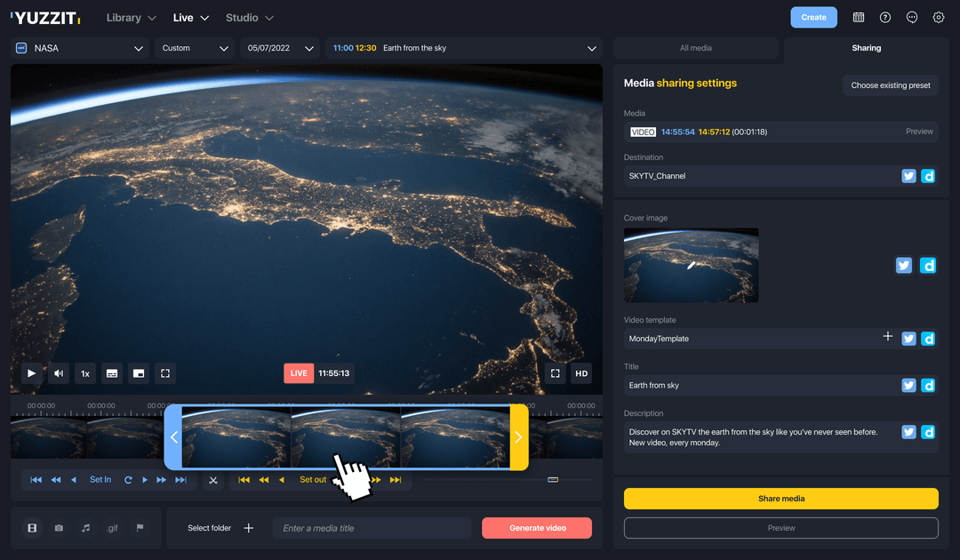This screenshot has width=960, height=560.
Task: Adjust the timeline zoom slider
Action: tap(553, 479)
